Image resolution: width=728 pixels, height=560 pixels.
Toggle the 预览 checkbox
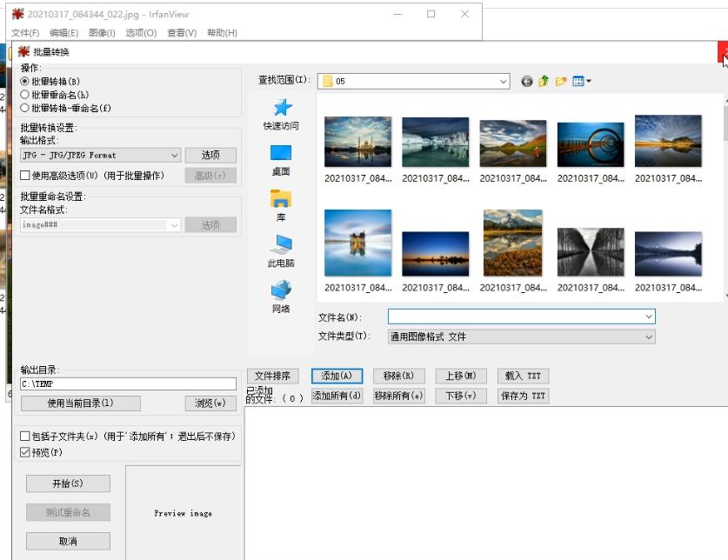click(25, 452)
